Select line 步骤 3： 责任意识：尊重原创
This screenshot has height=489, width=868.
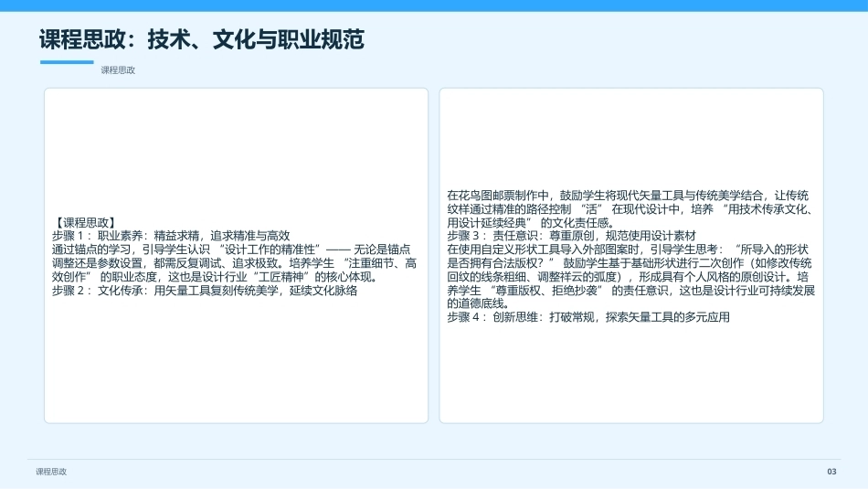(x=572, y=236)
